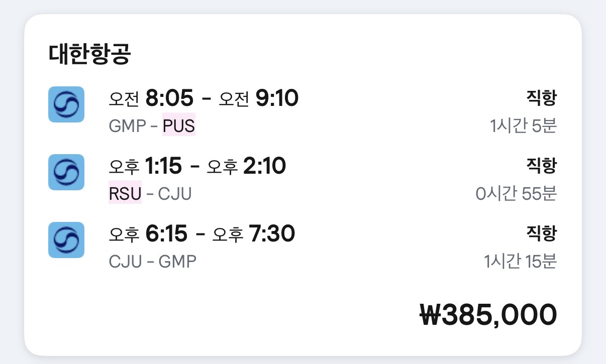Click the 1시간 5분 duration text
The image size is (606, 364).
tap(523, 126)
